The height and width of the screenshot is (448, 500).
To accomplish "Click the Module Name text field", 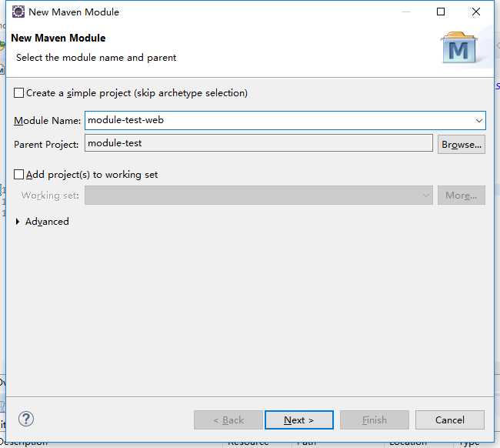I will click(x=285, y=121).
